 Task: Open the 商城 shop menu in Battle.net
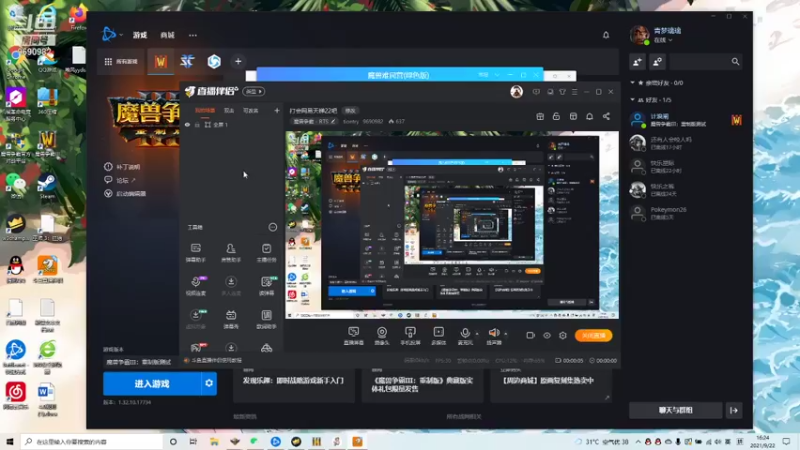(x=167, y=35)
